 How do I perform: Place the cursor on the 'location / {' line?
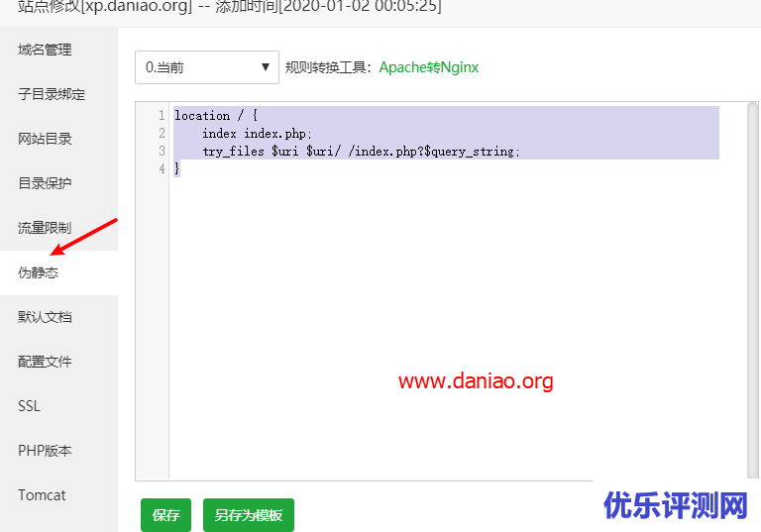216,116
